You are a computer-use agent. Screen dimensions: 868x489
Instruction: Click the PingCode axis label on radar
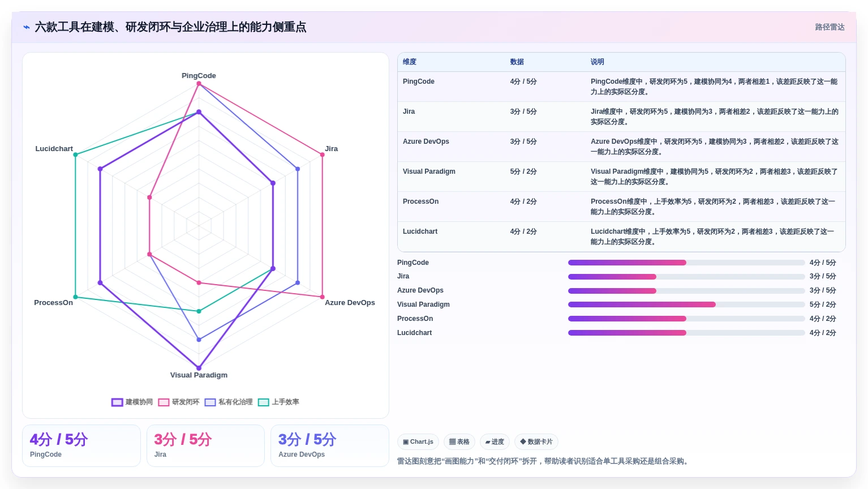(199, 75)
